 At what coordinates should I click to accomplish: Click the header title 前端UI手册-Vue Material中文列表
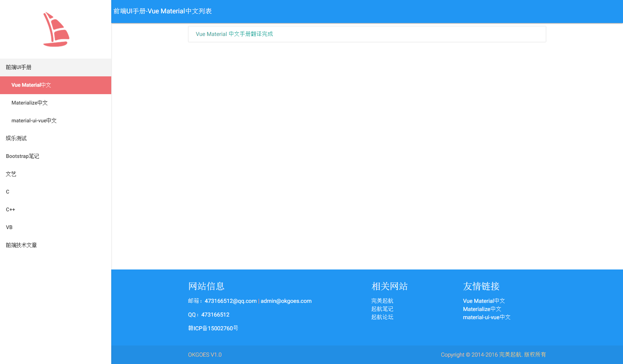(162, 11)
